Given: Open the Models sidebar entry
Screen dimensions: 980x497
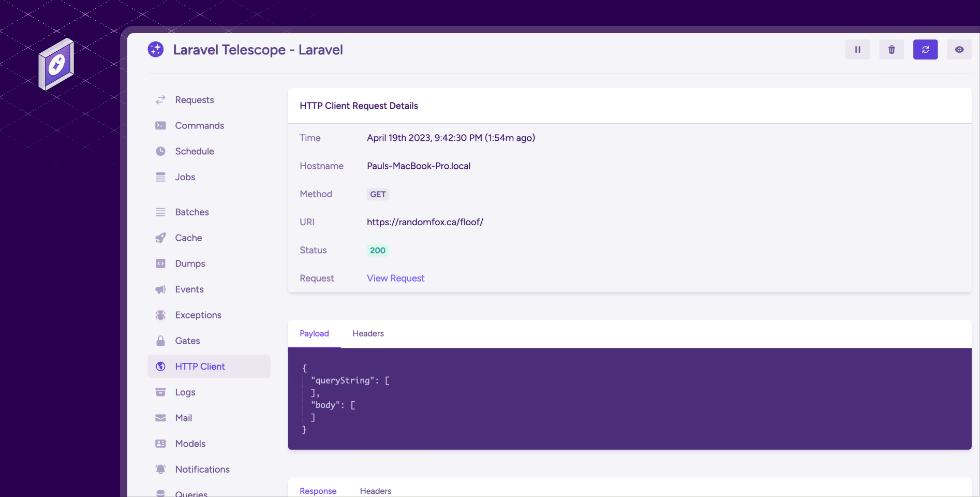Looking at the screenshot, I should 190,444.
